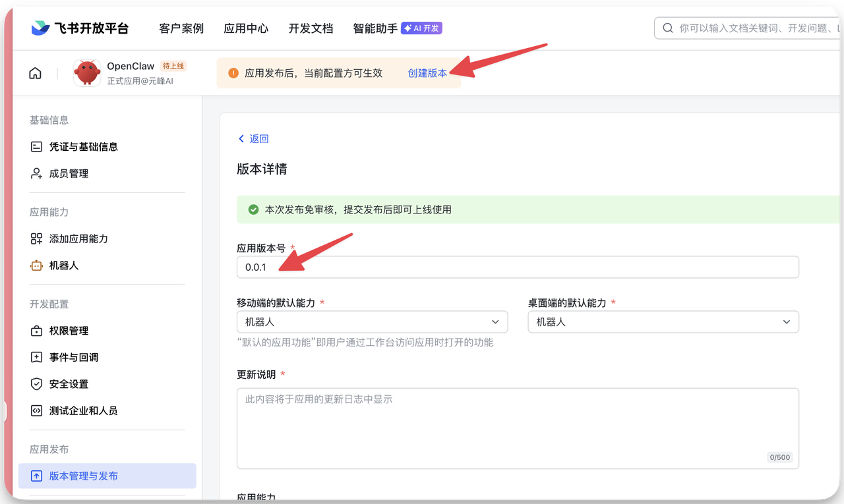Click the 正式应用@元峰AI subtitle
The width and height of the screenshot is (844, 504).
click(140, 81)
